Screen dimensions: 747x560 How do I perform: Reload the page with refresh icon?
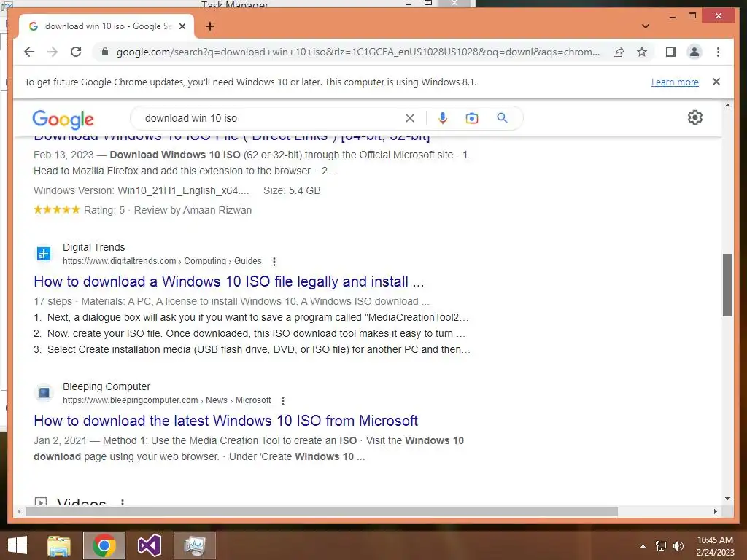(76, 52)
